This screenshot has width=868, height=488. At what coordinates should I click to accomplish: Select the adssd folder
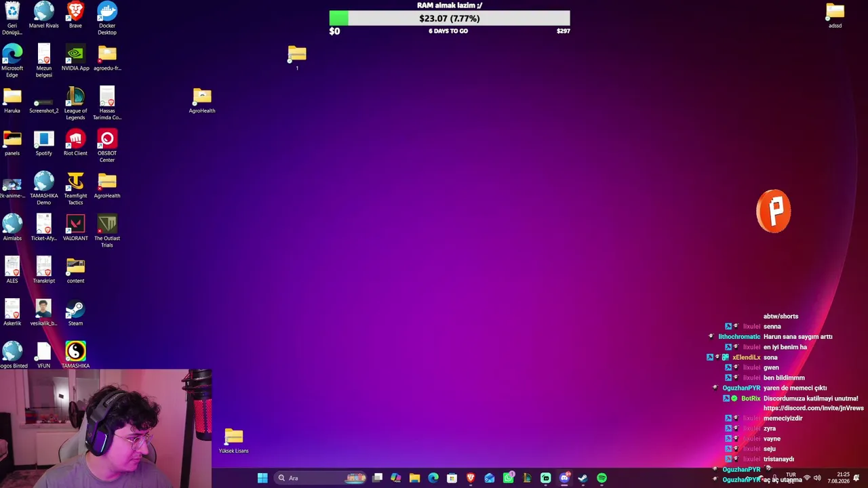[x=835, y=15]
